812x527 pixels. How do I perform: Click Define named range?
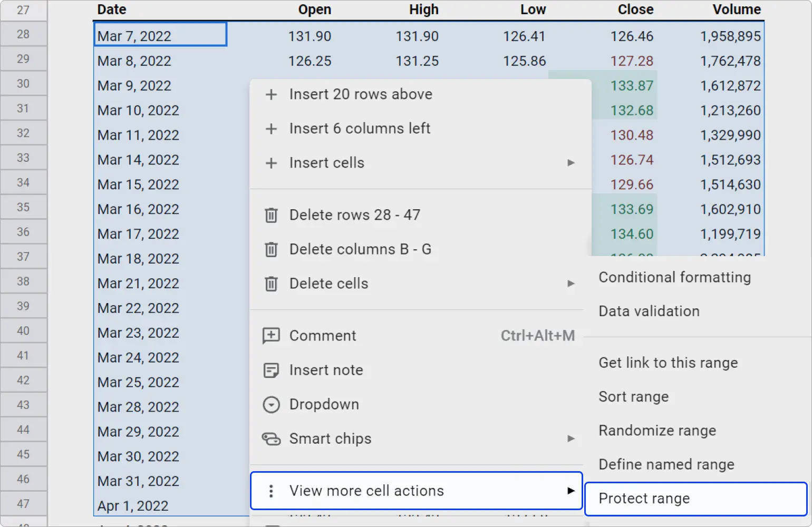pos(666,464)
